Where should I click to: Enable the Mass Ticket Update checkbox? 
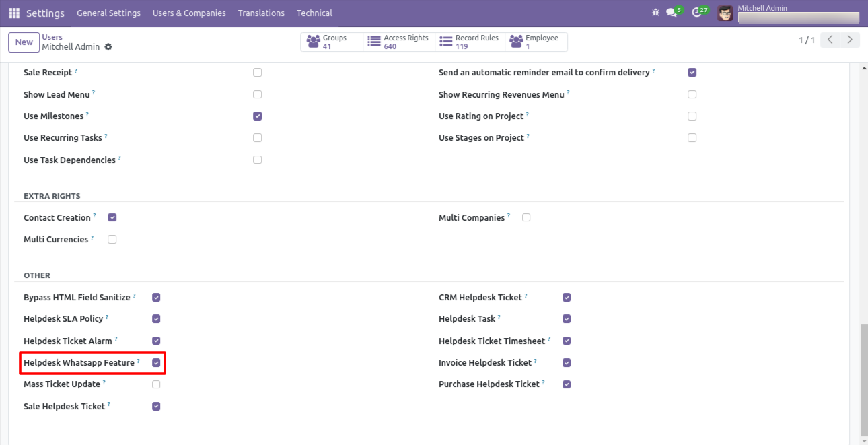(156, 384)
